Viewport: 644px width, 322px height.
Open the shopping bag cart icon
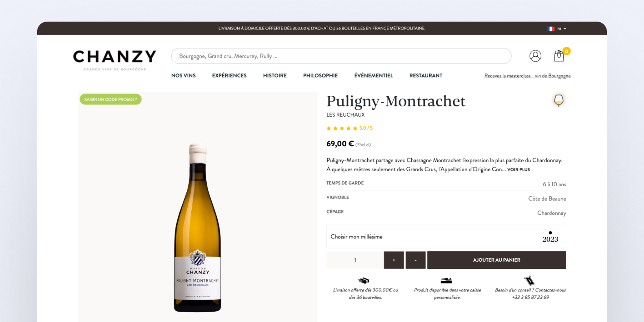(x=559, y=56)
